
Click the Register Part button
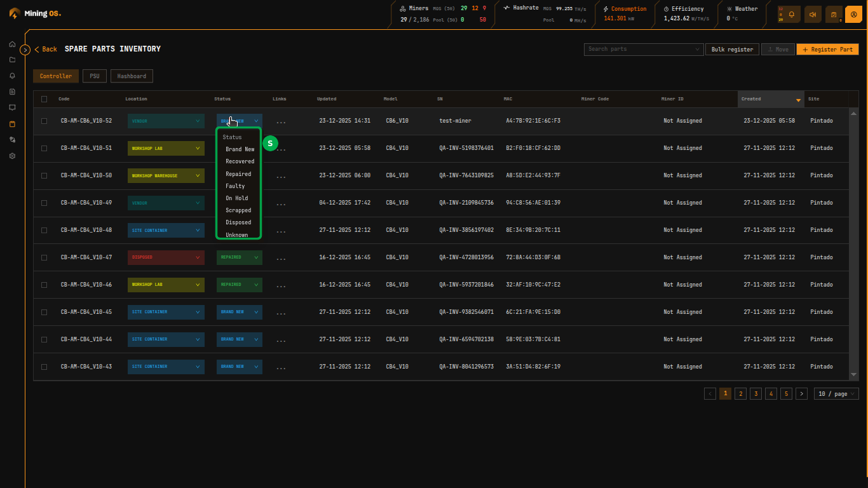[x=827, y=49]
